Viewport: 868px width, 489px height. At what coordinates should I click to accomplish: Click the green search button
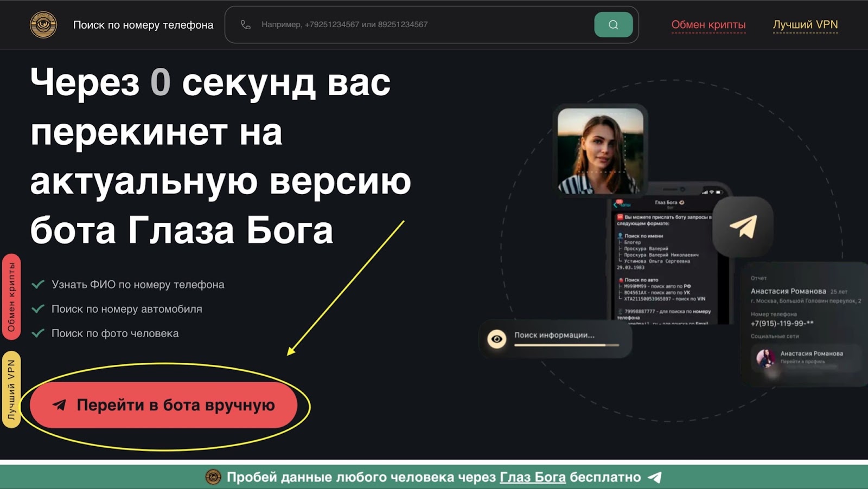(x=613, y=24)
